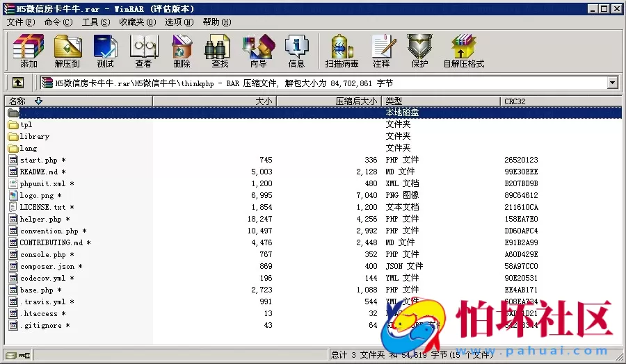Maximize the WinRAR window
This screenshot has height=364, width=626.
(604, 8)
